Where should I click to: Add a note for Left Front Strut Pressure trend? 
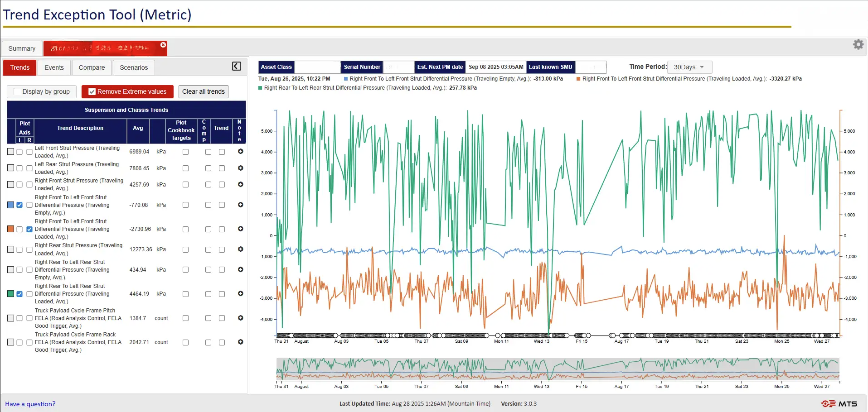pos(240,152)
